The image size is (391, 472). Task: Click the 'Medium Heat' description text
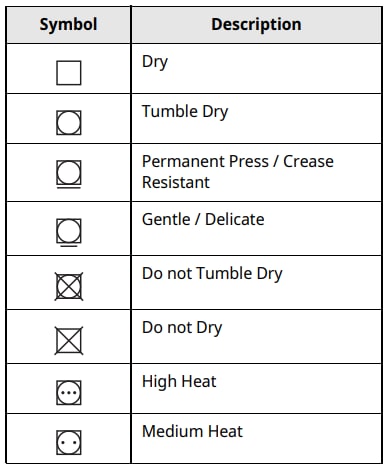tap(192, 431)
